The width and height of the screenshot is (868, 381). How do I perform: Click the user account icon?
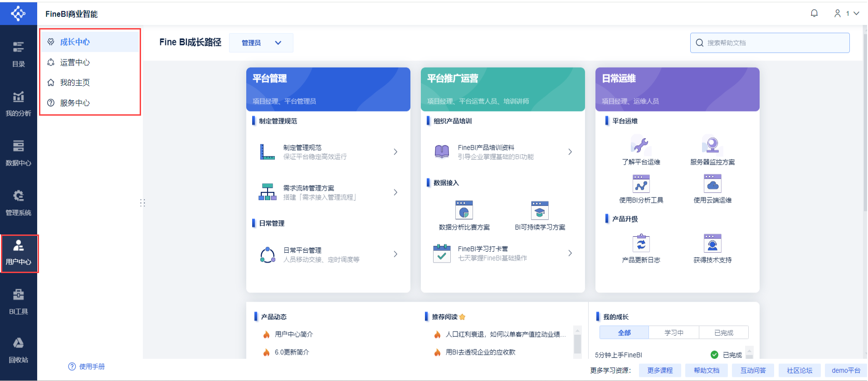[x=838, y=14]
